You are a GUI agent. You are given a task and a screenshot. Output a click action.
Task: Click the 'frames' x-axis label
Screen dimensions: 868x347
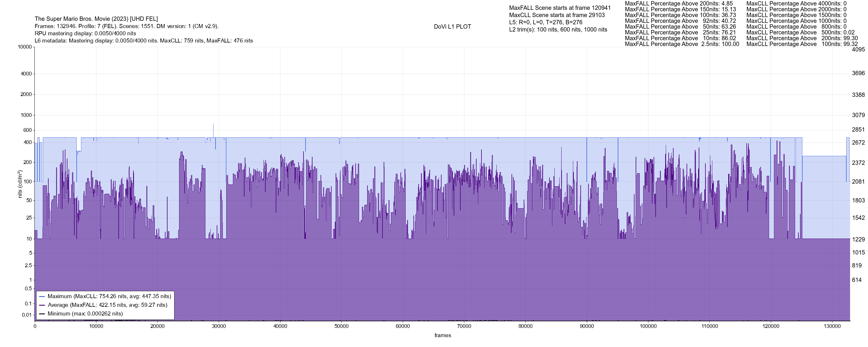point(442,335)
